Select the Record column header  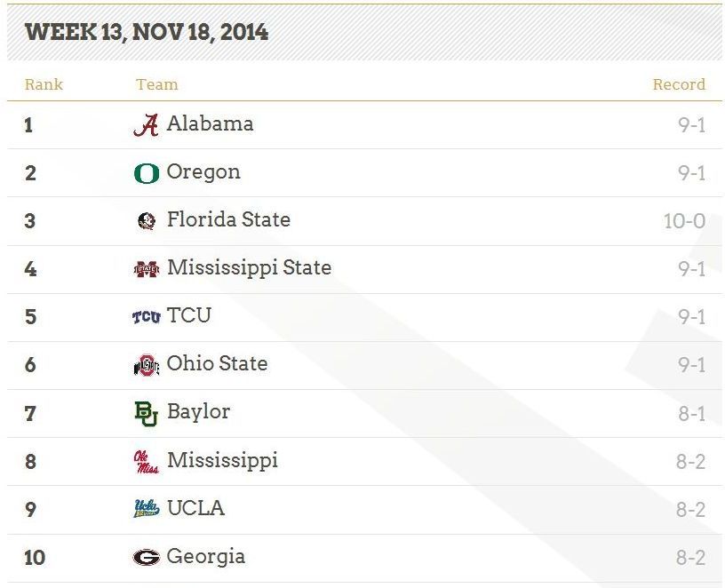click(x=679, y=84)
